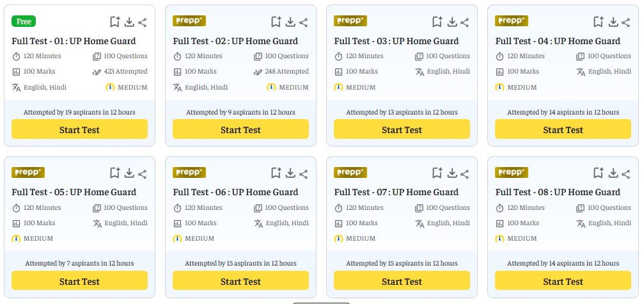Begin Full Test - 08 via Start Test
Image resolution: width=644 pixels, height=304 pixels.
[563, 281]
